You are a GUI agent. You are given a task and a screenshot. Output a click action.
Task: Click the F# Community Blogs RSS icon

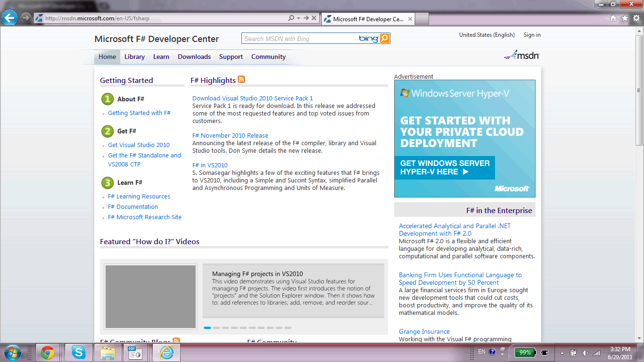pyautogui.click(x=176, y=340)
